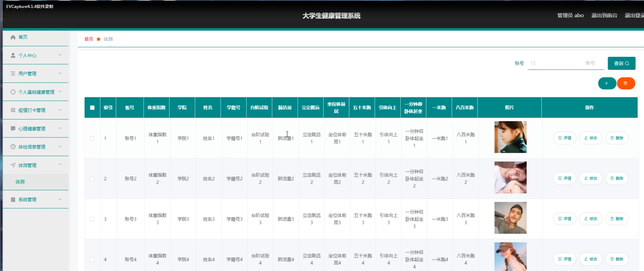Image resolution: width=644 pixels, height=271 pixels.
Task: Open 详情 for row 账号1
Action: [x=565, y=138]
